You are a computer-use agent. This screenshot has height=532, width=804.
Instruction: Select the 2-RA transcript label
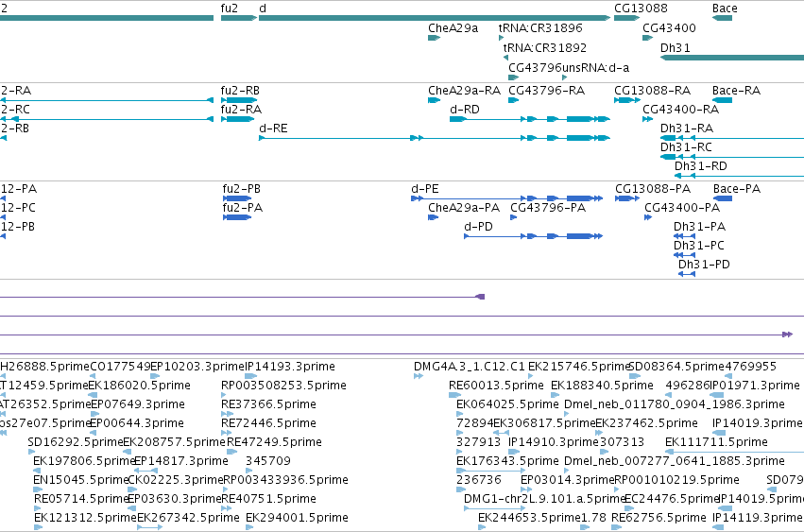tap(16, 91)
